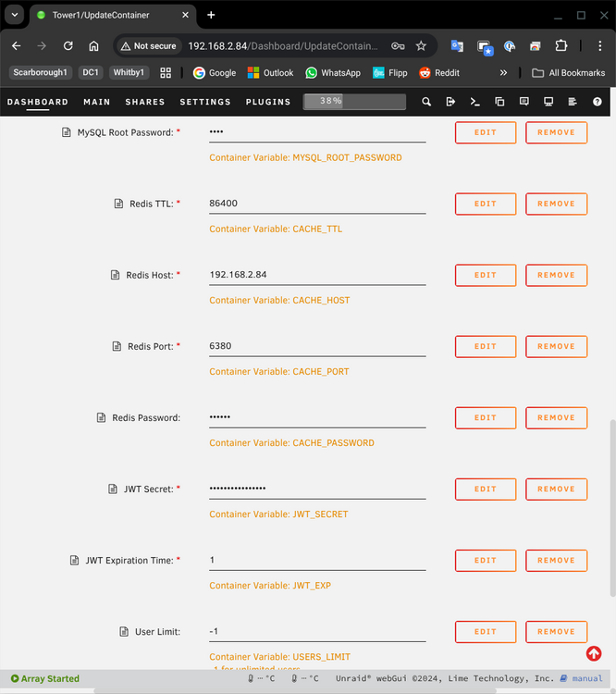
Task: Go to the browser home icon
Action: point(93,46)
